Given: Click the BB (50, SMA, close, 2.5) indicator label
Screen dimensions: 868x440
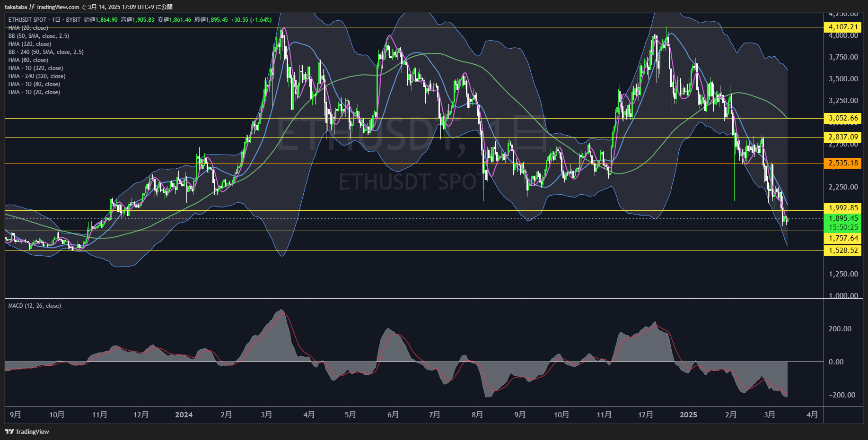Looking at the screenshot, I should click(x=39, y=36).
